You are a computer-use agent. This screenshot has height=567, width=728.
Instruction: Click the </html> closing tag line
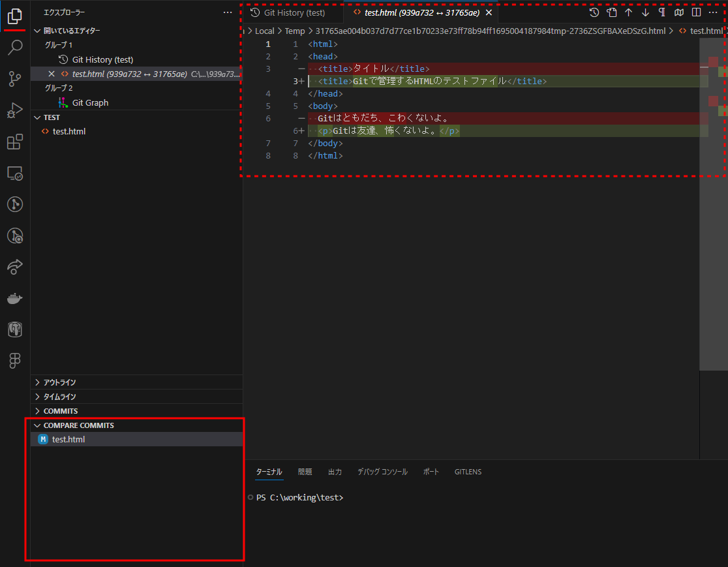325,156
